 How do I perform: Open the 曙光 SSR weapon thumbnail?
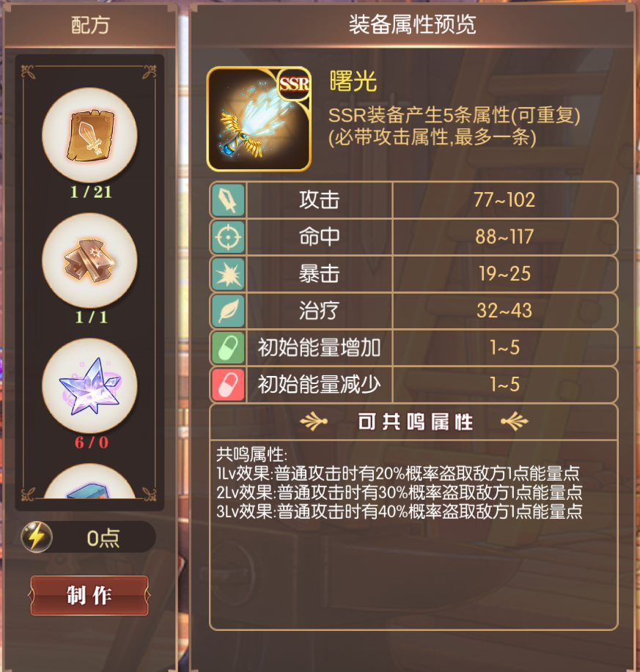click(259, 119)
